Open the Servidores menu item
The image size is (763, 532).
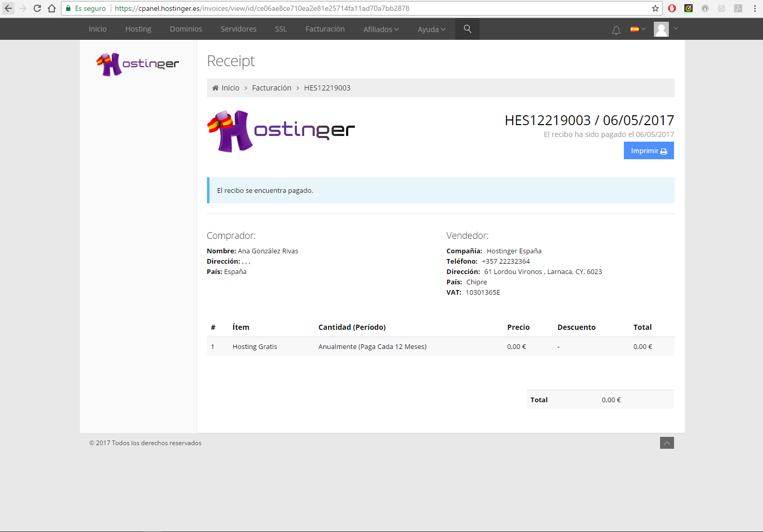[238, 29]
